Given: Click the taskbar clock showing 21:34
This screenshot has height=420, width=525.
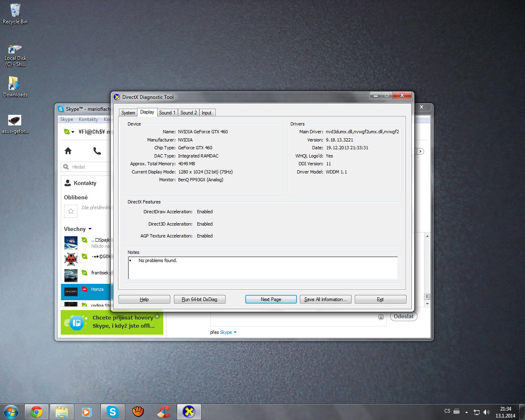Looking at the screenshot, I should [505, 412].
